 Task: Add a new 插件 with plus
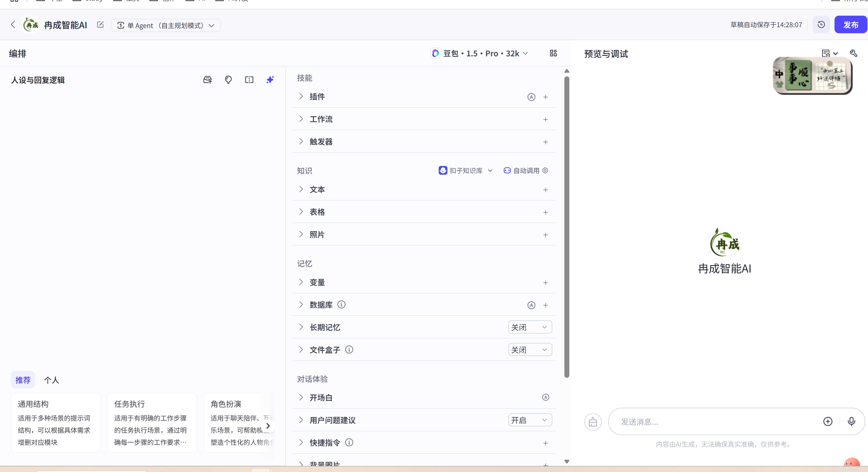545,97
